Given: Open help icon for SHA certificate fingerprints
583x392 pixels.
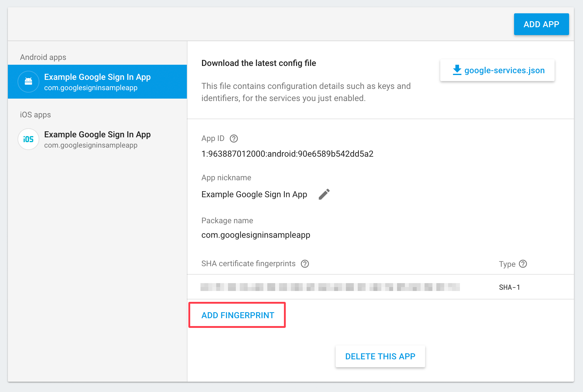Looking at the screenshot, I should (305, 264).
